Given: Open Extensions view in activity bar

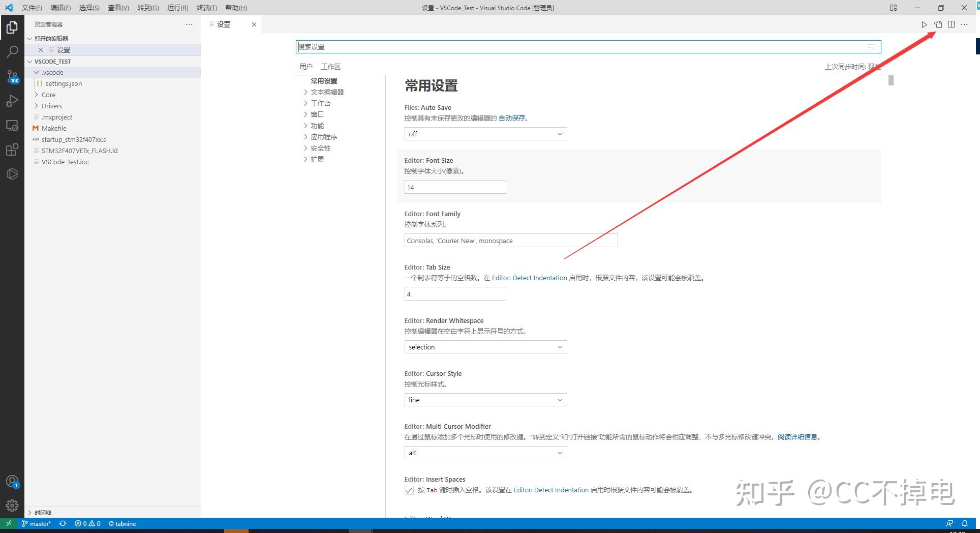Looking at the screenshot, I should [12, 150].
